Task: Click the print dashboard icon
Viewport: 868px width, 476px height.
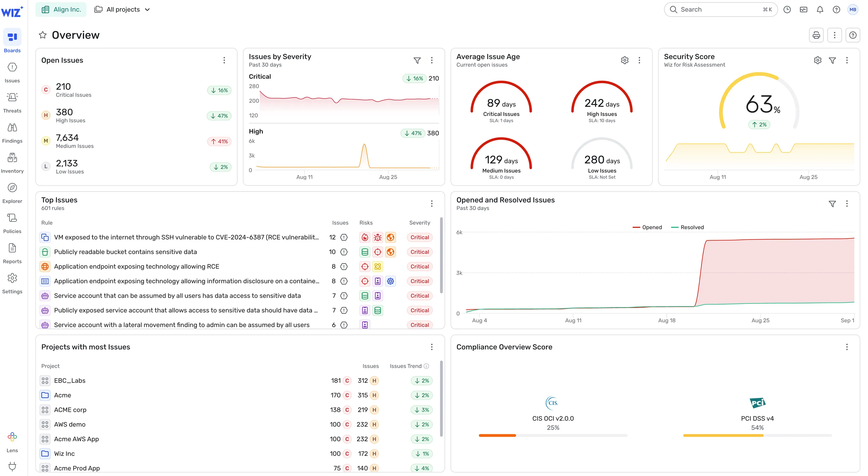Action: 816,35
